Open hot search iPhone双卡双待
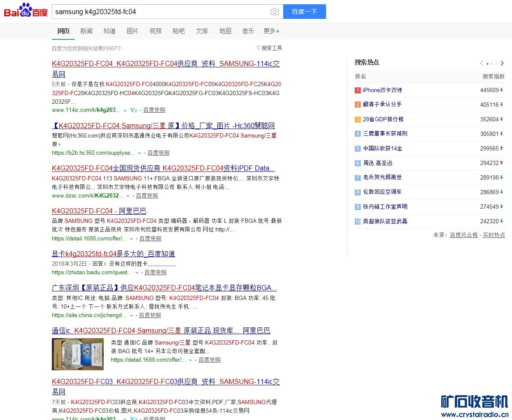The image size is (512, 420). pyautogui.click(x=382, y=90)
